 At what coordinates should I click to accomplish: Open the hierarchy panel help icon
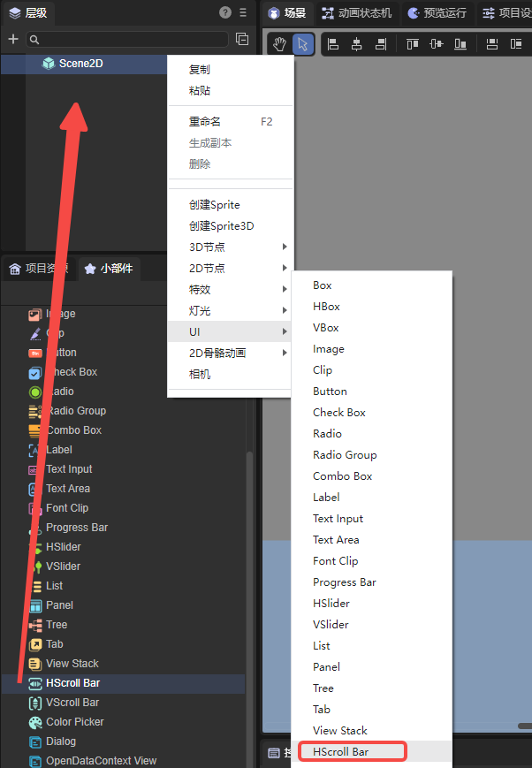(225, 12)
